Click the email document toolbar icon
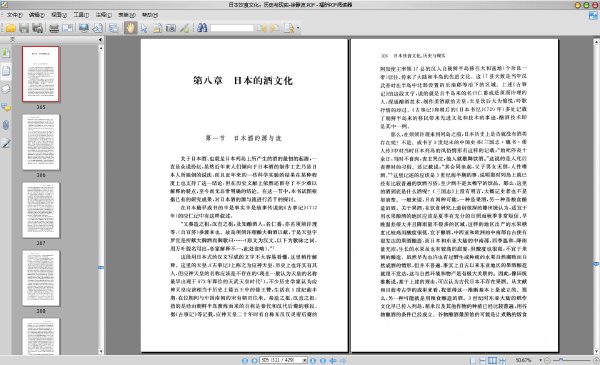Viewport: 600px width, 365px height. (67, 28)
